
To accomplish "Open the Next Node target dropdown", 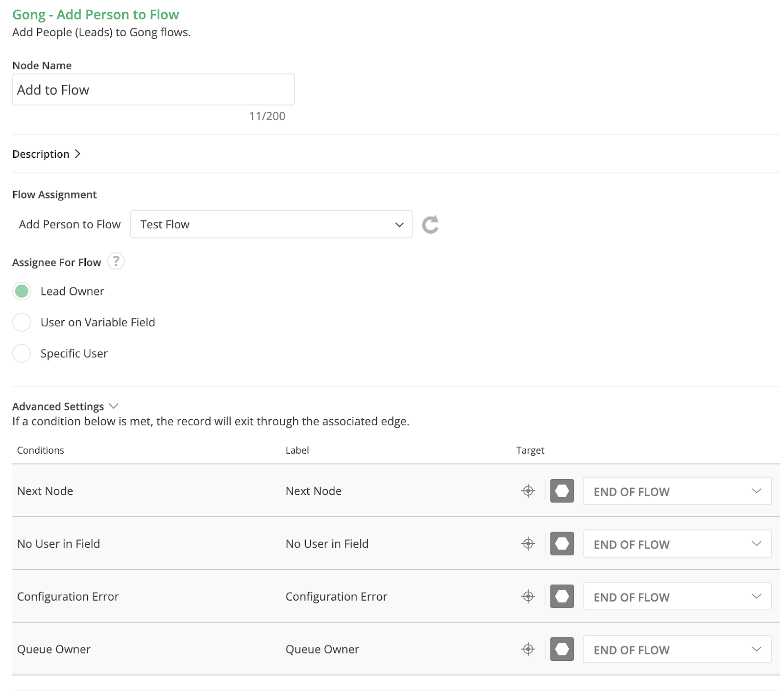I will click(677, 491).
